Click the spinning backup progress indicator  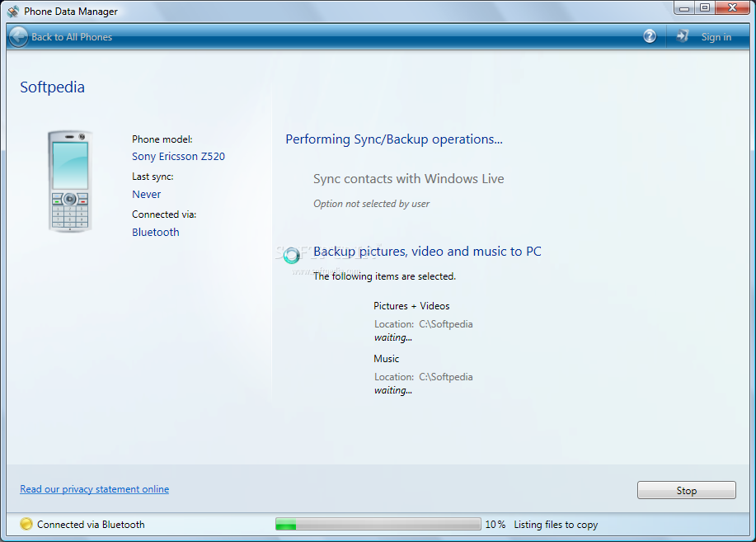point(291,255)
